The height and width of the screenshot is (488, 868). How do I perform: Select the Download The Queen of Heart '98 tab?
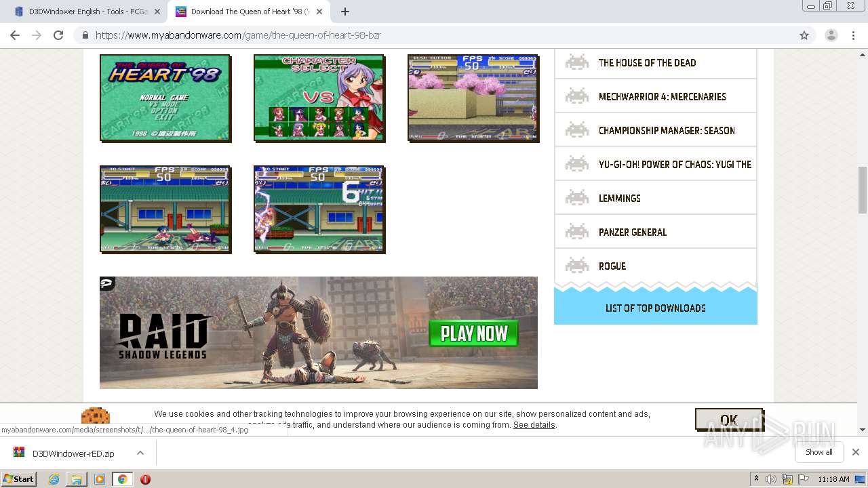pyautogui.click(x=248, y=12)
